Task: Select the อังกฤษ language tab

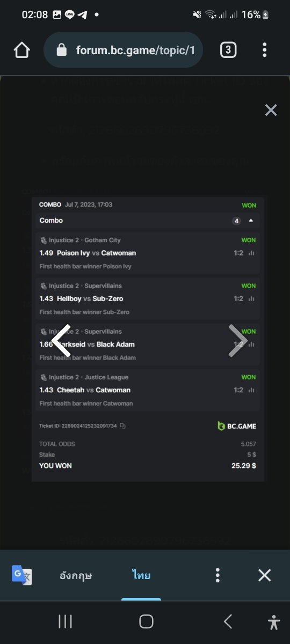Action: click(x=76, y=575)
